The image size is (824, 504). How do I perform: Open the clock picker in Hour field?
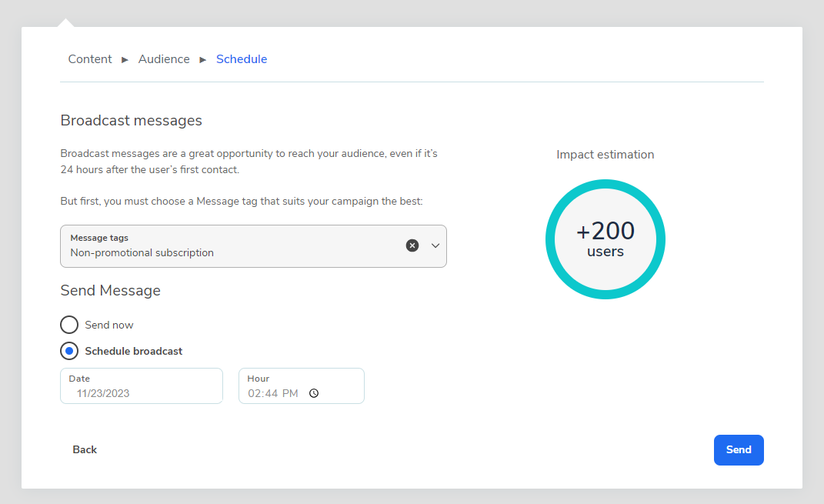click(x=314, y=393)
